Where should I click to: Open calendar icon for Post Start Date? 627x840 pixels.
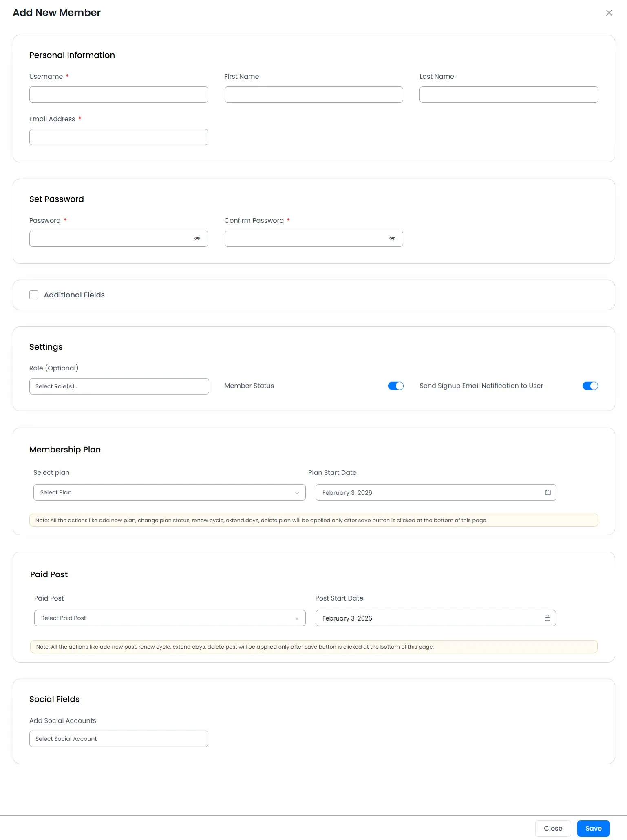click(x=547, y=618)
